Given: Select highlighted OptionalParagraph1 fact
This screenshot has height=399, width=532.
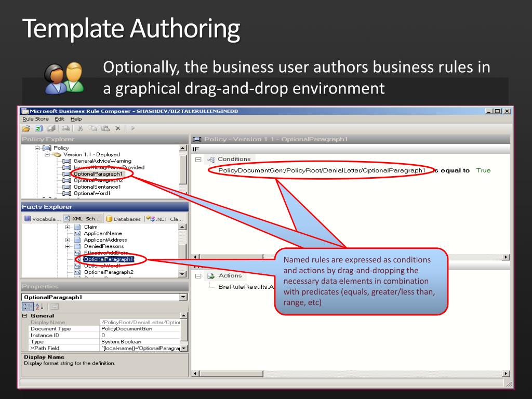Looking at the screenshot, I should (109, 259).
